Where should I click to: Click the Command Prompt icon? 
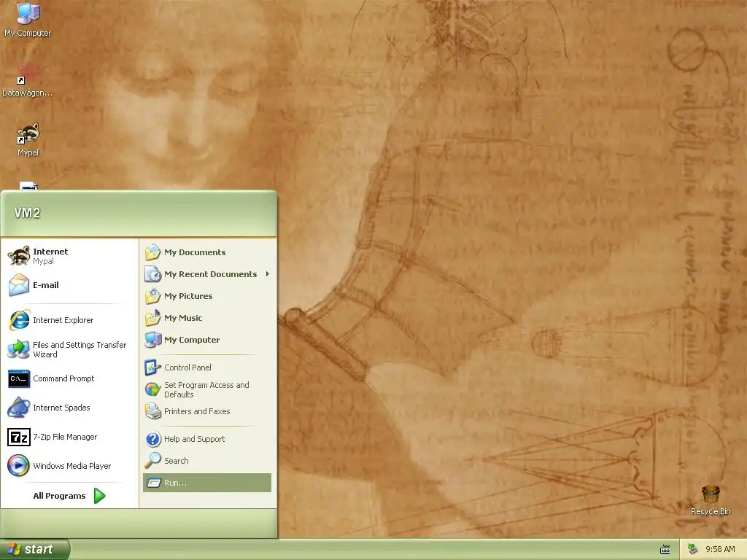point(19,378)
